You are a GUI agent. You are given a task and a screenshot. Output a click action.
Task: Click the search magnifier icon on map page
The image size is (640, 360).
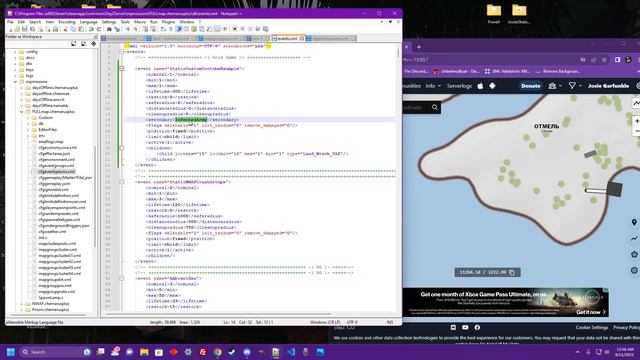click(x=435, y=108)
